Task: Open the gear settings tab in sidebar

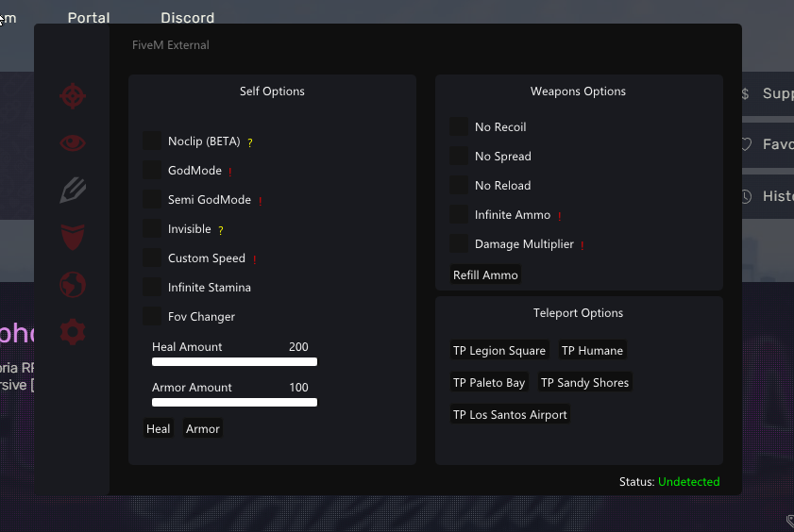Action: [x=73, y=332]
